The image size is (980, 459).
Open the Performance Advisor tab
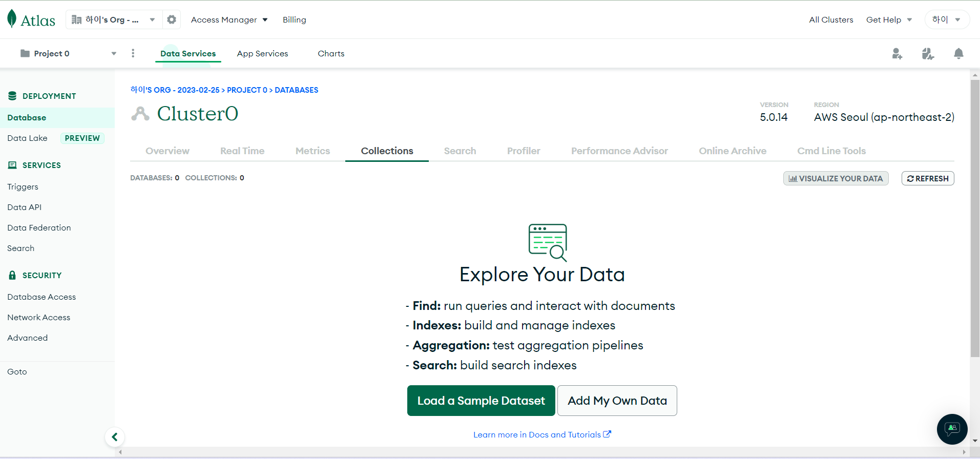[619, 151]
